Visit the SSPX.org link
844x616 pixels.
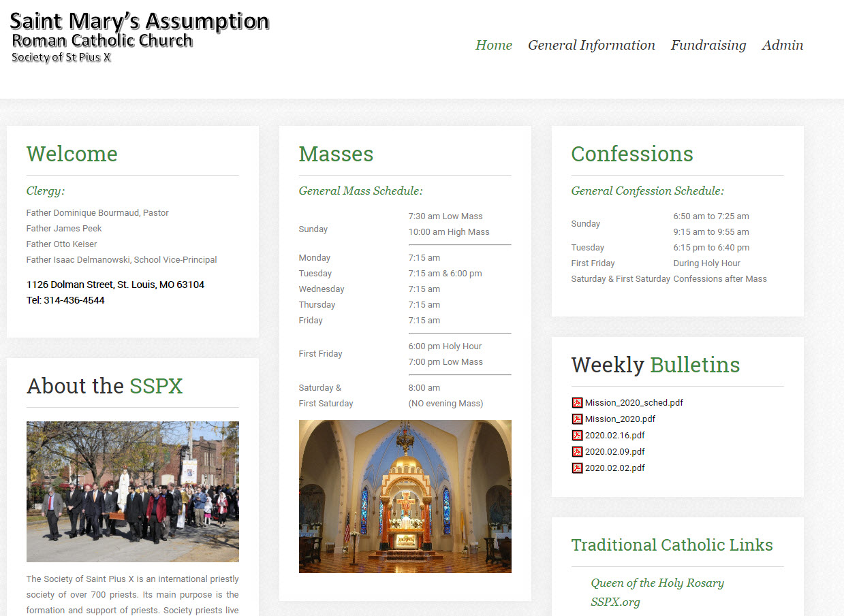coord(616,602)
